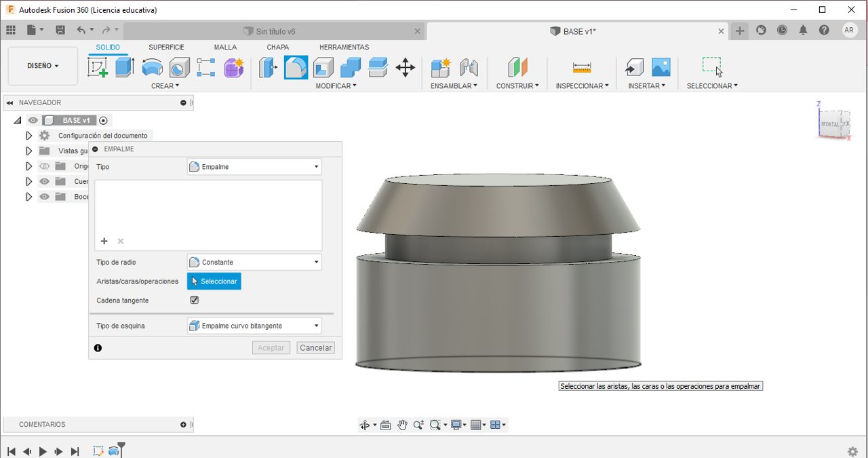The width and height of the screenshot is (868, 458).
Task: Expand Configuración del documento tree node
Action: [28, 136]
